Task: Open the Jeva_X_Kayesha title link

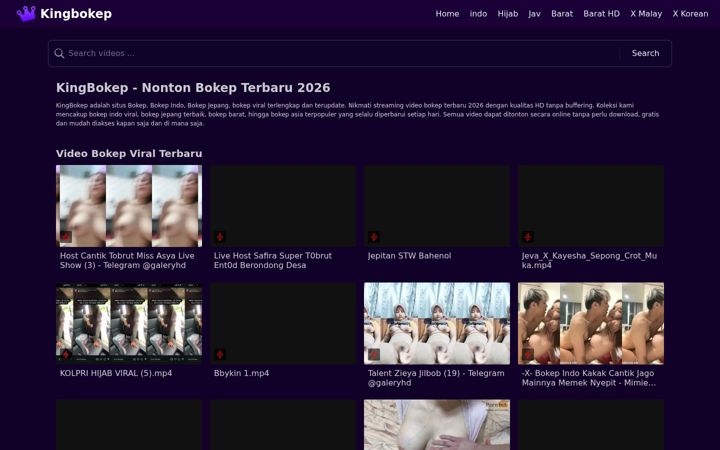Action: 589,260
